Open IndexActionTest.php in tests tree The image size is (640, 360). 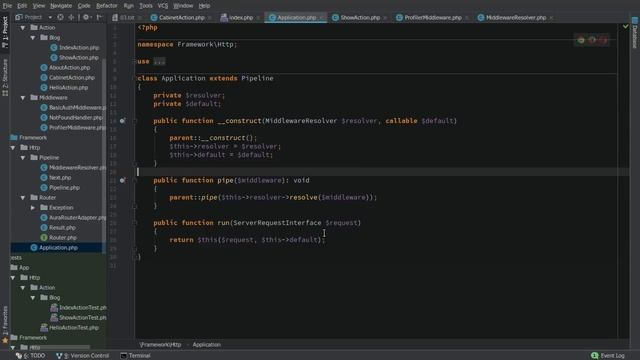click(x=78, y=308)
